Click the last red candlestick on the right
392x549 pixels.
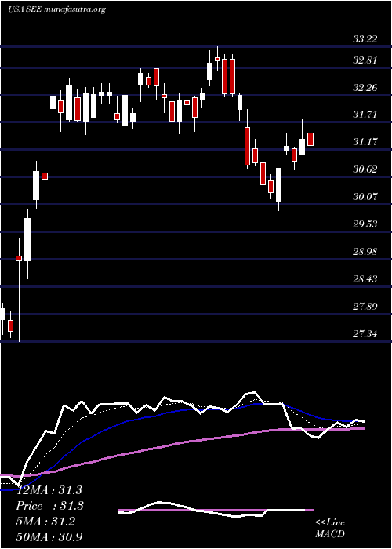(310, 139)
